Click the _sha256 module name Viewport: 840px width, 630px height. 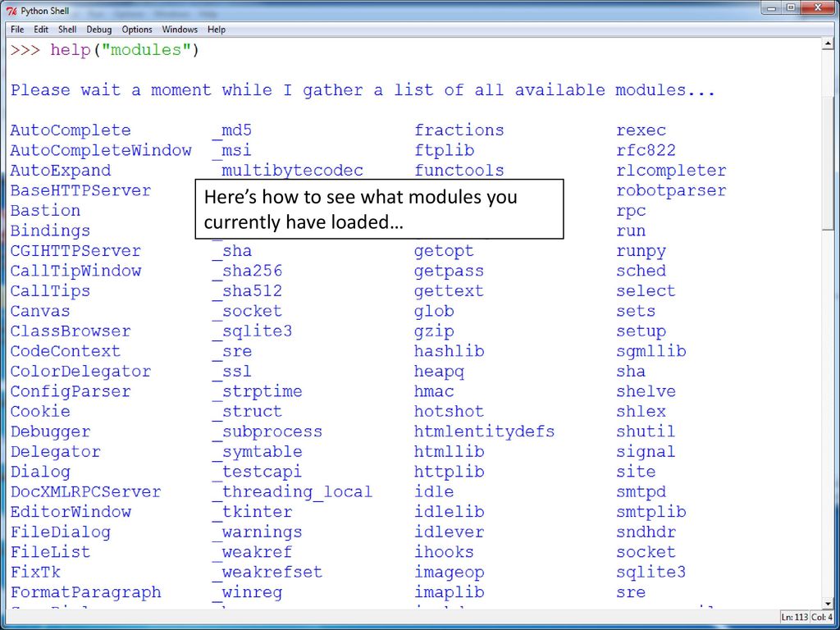(x=247, y=271)
